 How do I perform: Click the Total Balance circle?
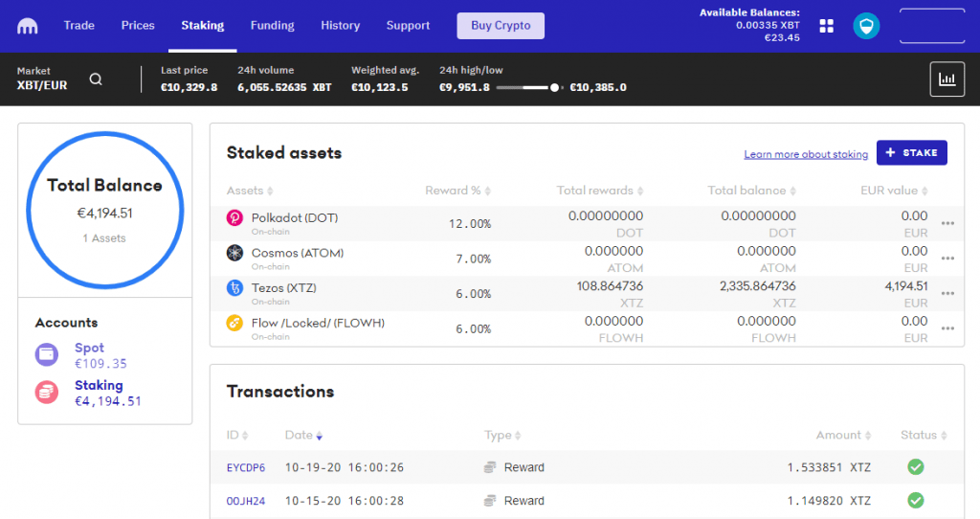click(x=105, y=210)
